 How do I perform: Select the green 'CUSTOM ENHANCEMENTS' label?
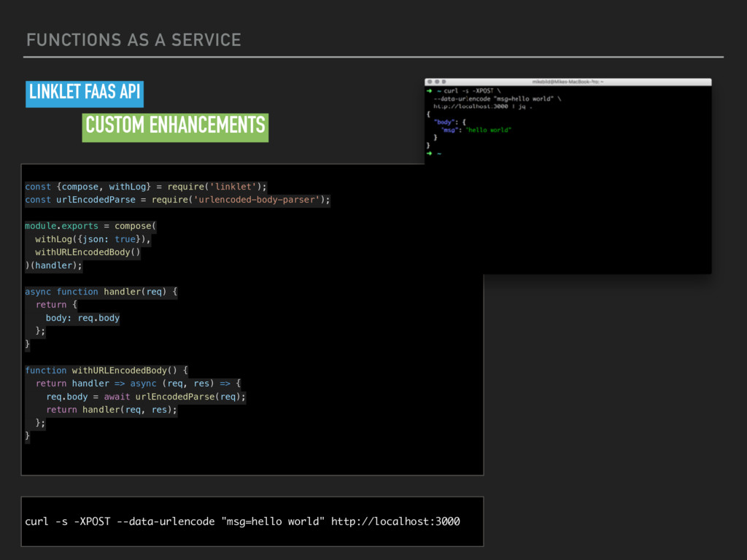click(175, 128)
